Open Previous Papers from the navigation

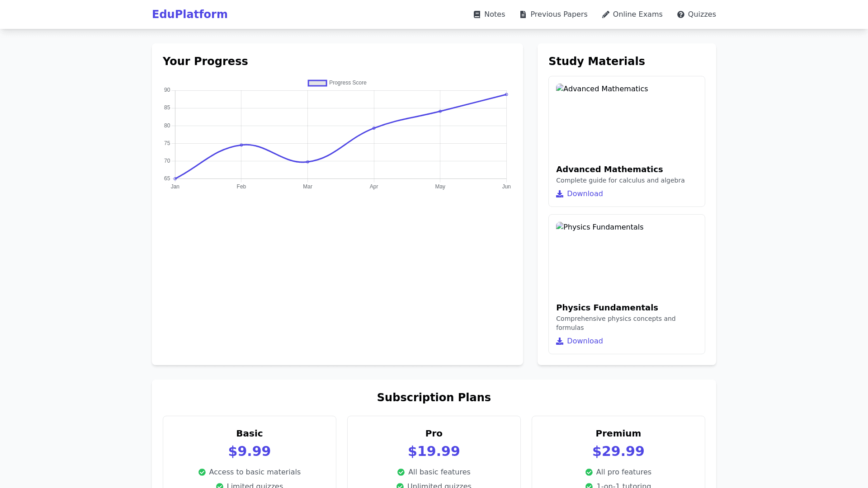pyautogui.click(x=559, y=14)
